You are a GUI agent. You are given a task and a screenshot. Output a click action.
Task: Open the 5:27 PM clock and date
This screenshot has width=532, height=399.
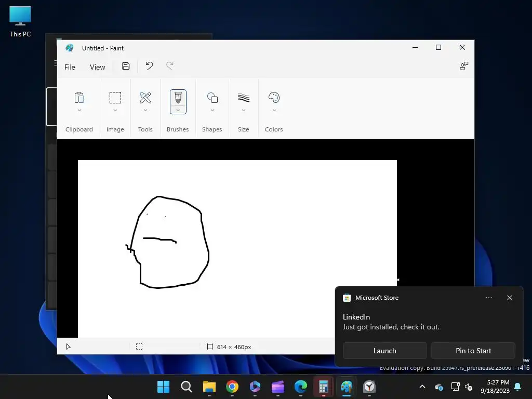tap(495, 387)
